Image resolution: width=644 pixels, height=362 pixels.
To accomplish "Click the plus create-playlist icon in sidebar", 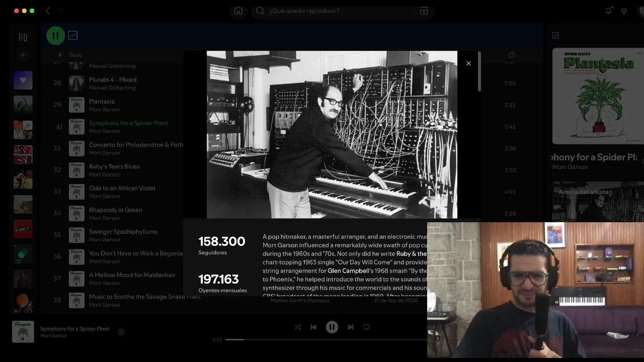I will click(x=23, y=55).
